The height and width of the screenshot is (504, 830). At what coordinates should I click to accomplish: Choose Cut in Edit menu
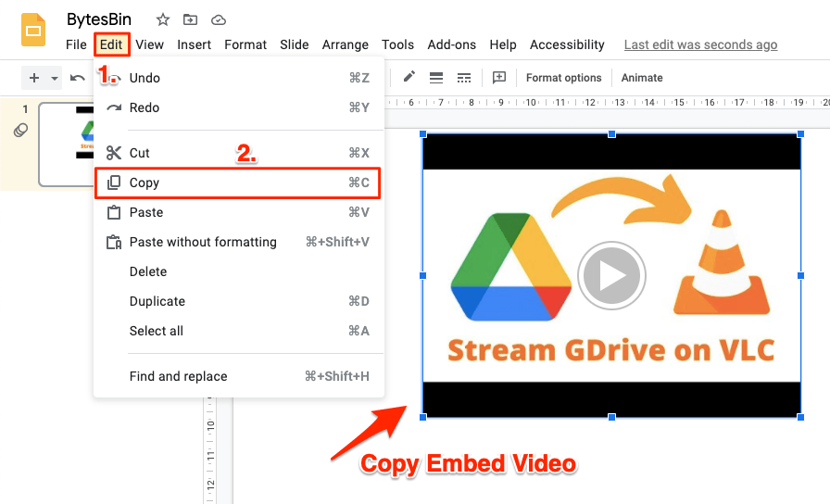[239, 153]
